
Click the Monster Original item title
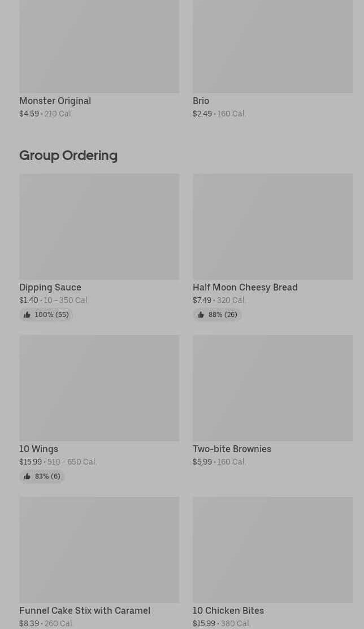(x=55, y=101)
